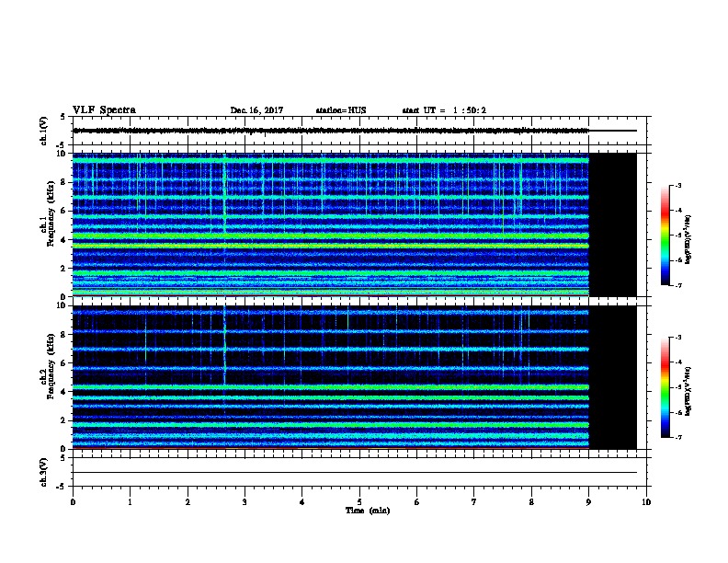
Task: Click the "-7" label on ch.2 color bar
Action: click(x=677, y=438)
